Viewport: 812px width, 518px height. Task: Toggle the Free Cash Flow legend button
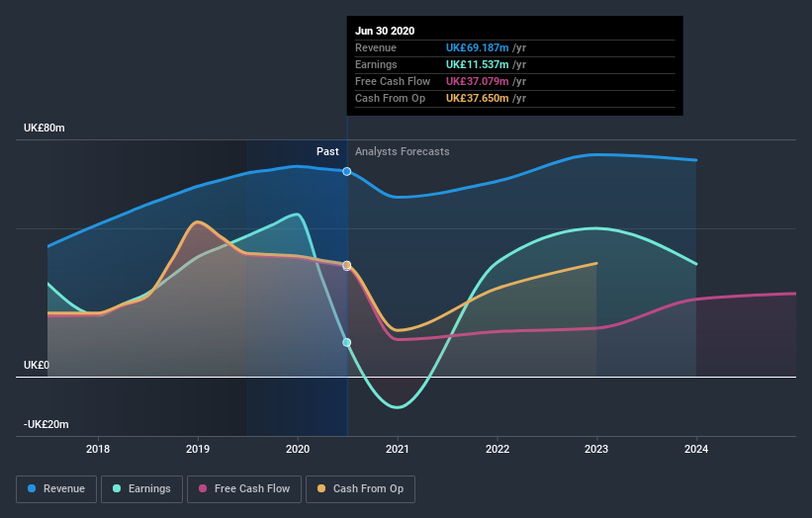point(244,489)
